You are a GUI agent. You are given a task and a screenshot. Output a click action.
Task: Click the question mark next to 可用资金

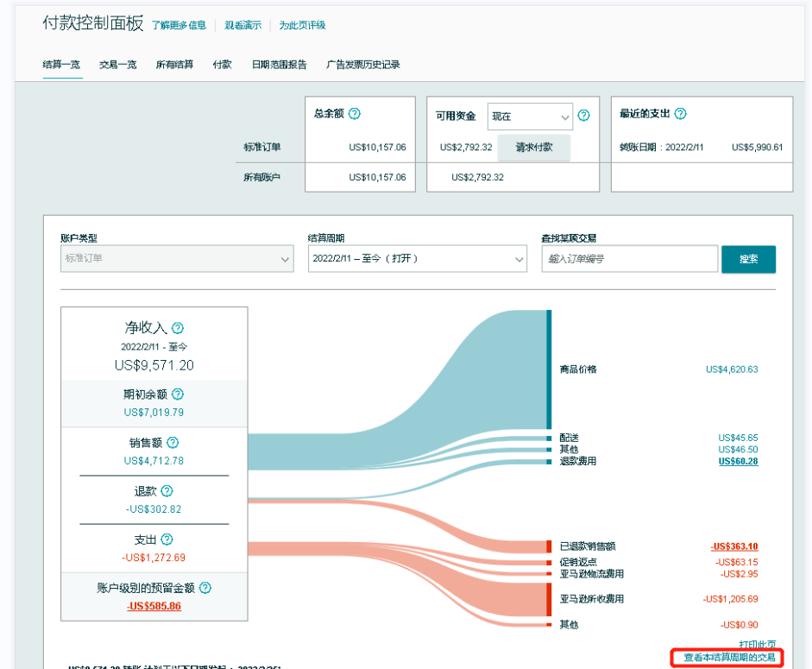click(x=583, y=116)
